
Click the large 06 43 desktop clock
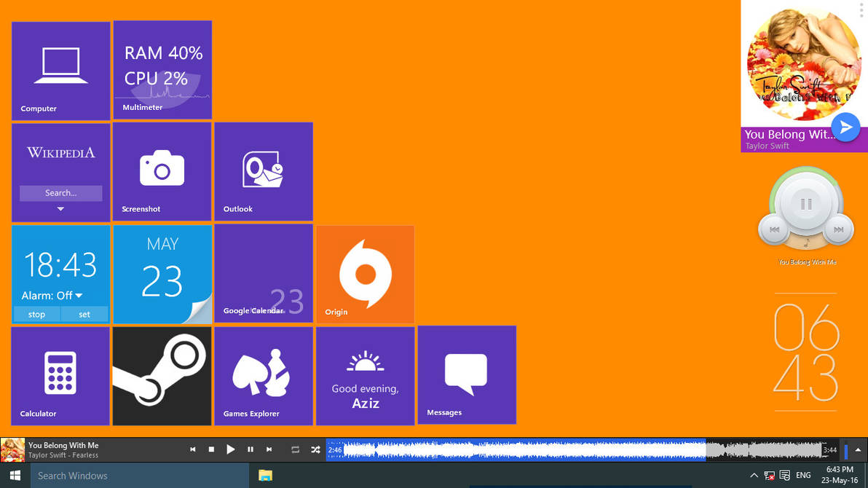pyautogui.click(x=806, y=353)
